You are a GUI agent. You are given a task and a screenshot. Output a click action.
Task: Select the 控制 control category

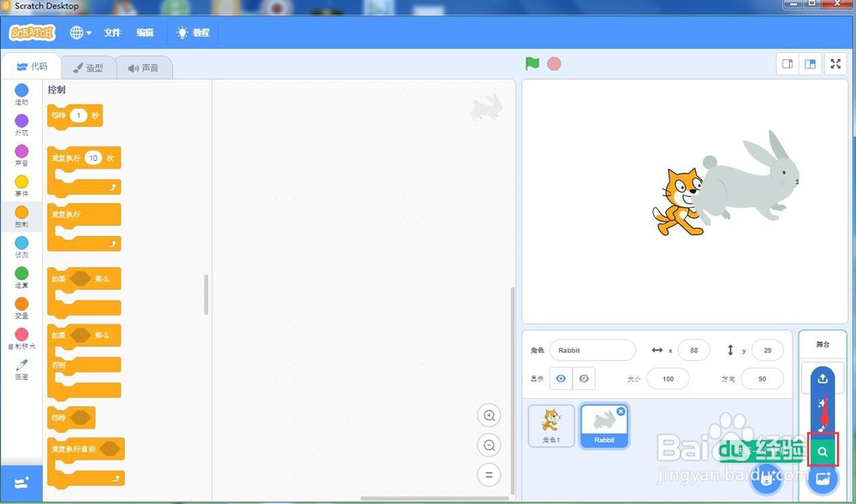coord(21,216)
